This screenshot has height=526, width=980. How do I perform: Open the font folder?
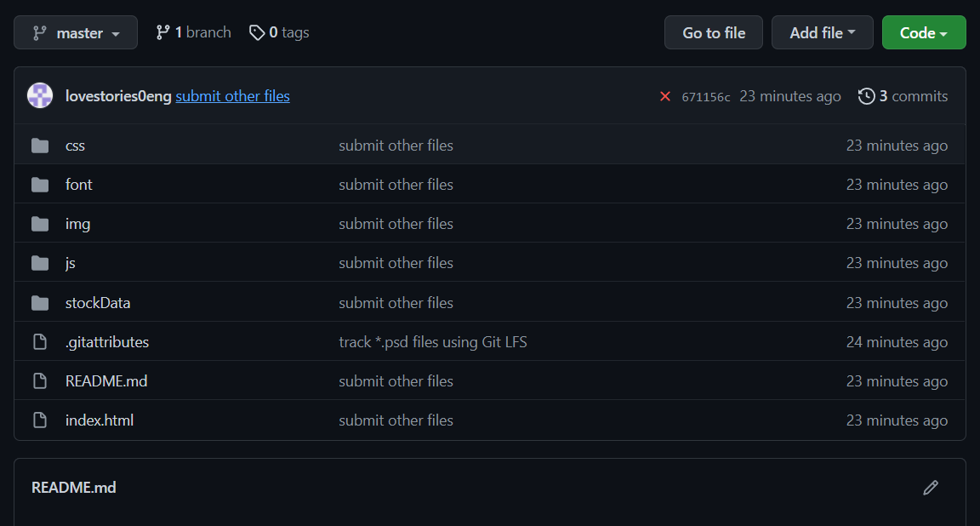point(79,185)
